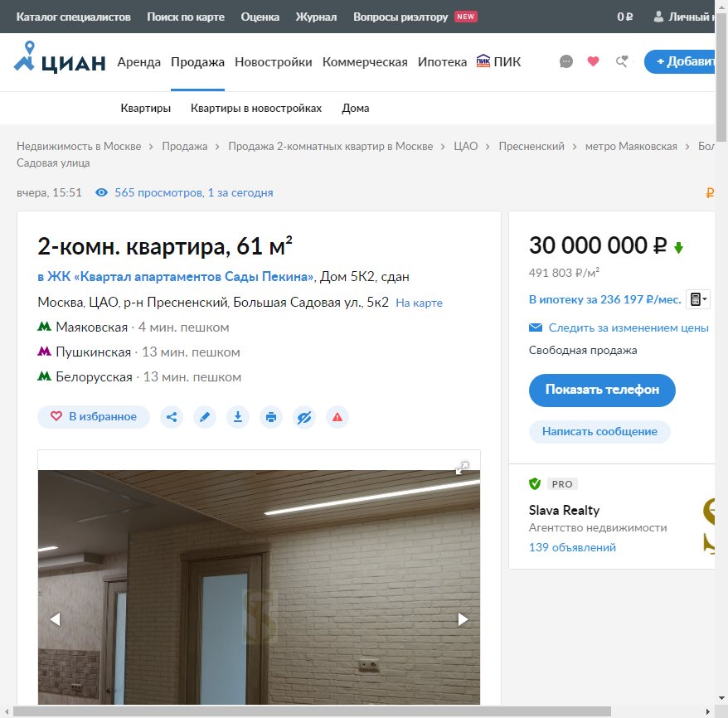This screenshot has width=728, height=718.
Task: Toggle 'В избранное' favorite button
Action: (x=94, y=416)
